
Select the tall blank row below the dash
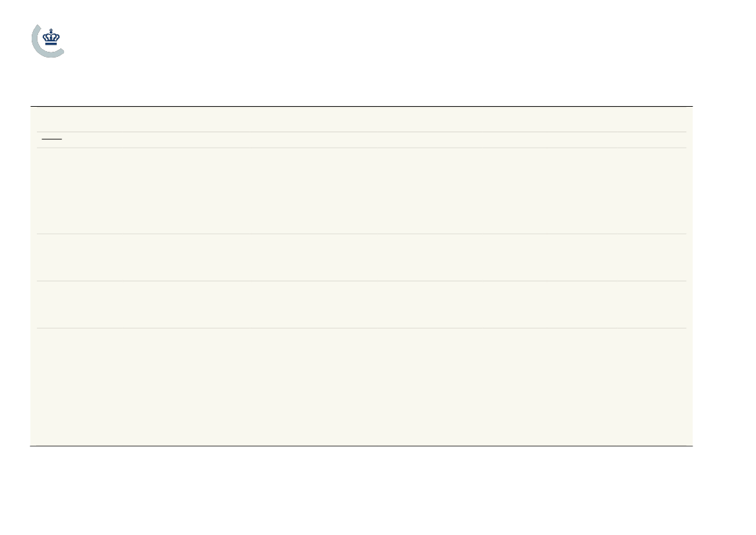click(x=362, y=191)
